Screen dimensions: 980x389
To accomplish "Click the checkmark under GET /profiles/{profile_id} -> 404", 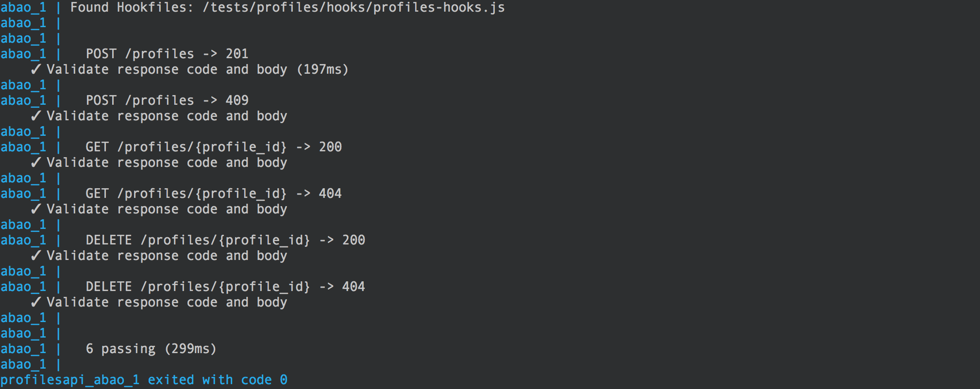I will (x=36, y=209).
